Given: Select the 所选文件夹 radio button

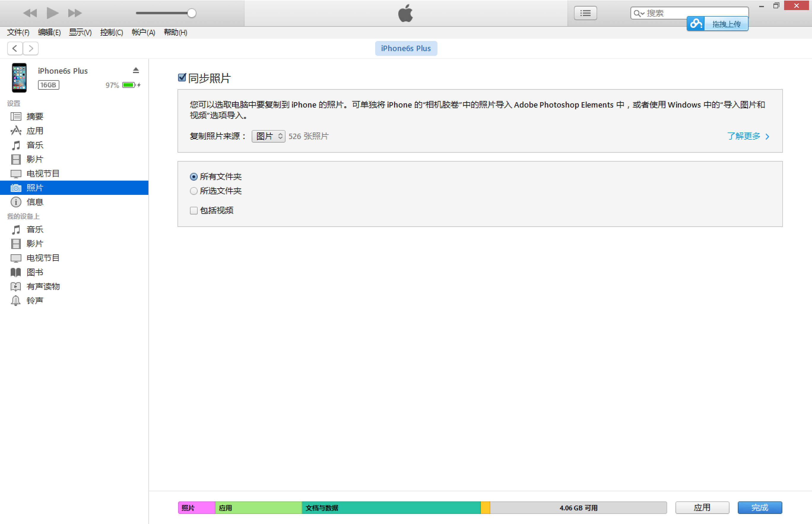Looking at the screenshot, I should pyautogui.click(x=194, y=191).
